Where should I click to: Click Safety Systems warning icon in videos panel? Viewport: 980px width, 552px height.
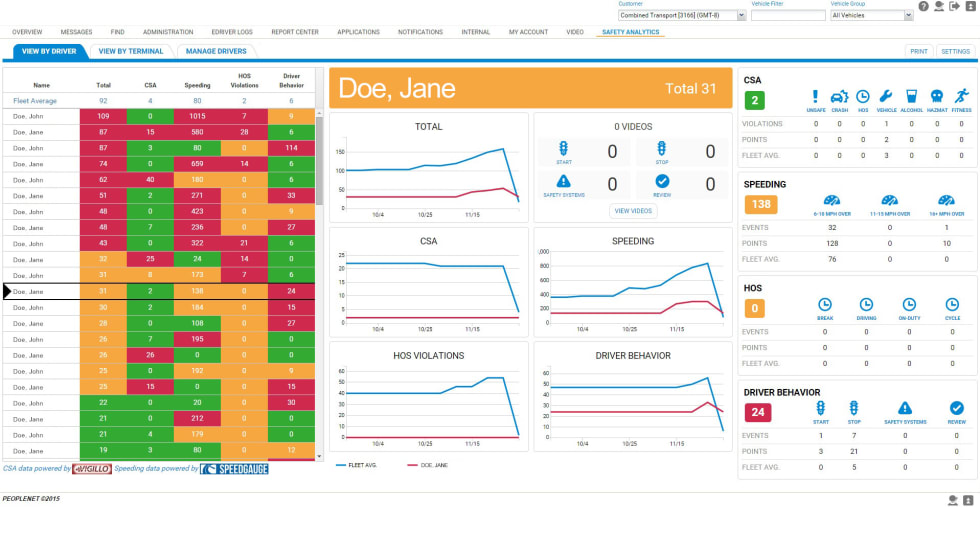coord(563,181)
